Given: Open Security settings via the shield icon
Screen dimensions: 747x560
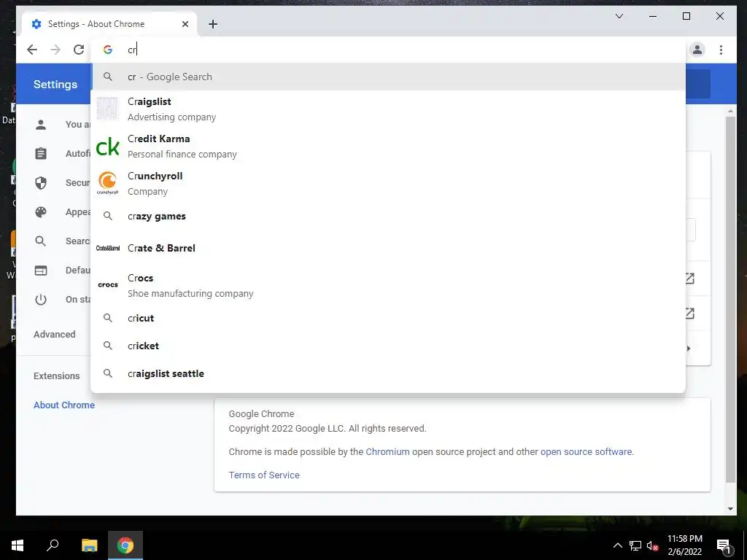Looking at the screenshot, I should (x=41, y=183).
